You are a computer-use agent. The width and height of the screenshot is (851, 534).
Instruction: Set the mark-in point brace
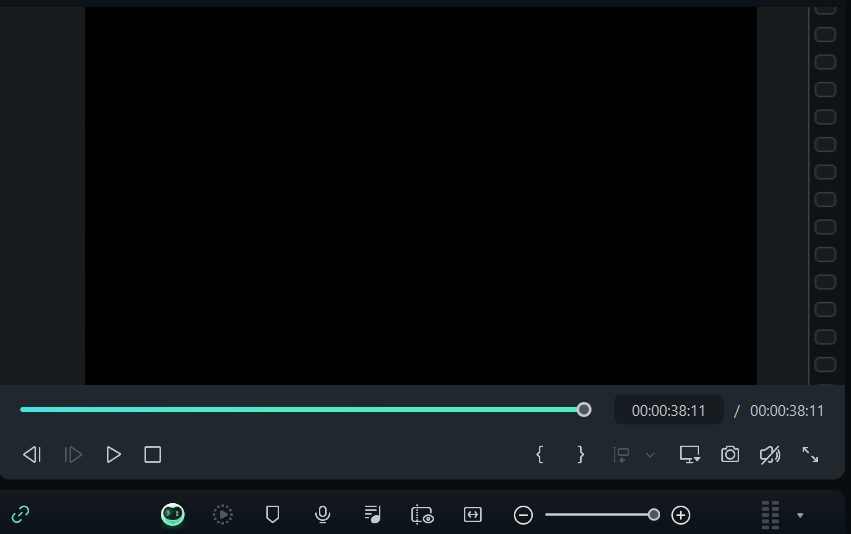(x=539, y=455)
